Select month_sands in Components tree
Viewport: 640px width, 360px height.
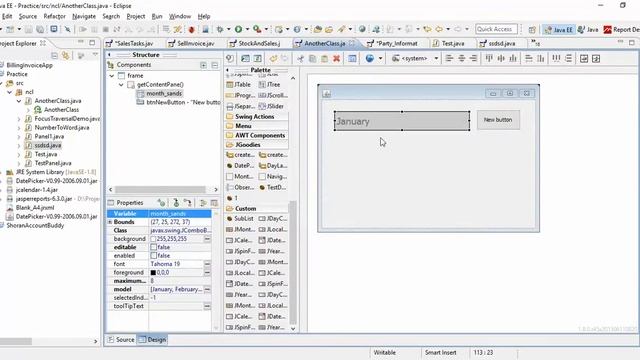pos(160,93)
